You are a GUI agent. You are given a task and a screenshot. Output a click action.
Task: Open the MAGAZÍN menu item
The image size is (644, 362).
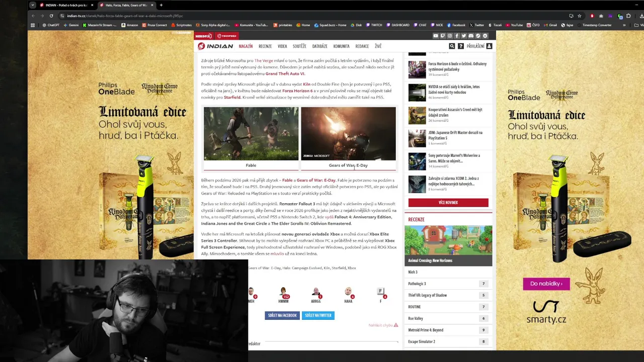click(246, 46)
